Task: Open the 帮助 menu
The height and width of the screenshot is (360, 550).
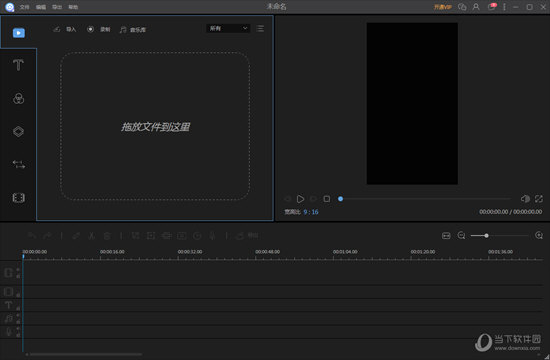Action: pos(73,7)
